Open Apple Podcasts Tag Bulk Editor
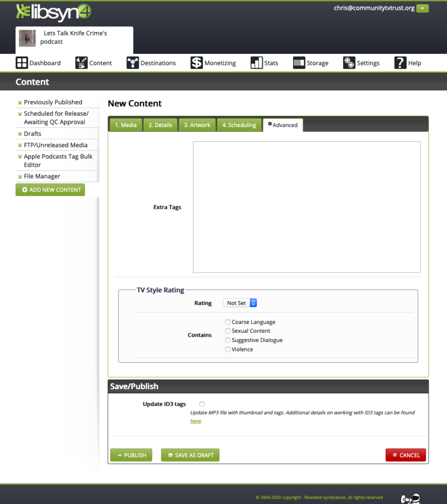 pyautogui.click(x=58, y=160)
